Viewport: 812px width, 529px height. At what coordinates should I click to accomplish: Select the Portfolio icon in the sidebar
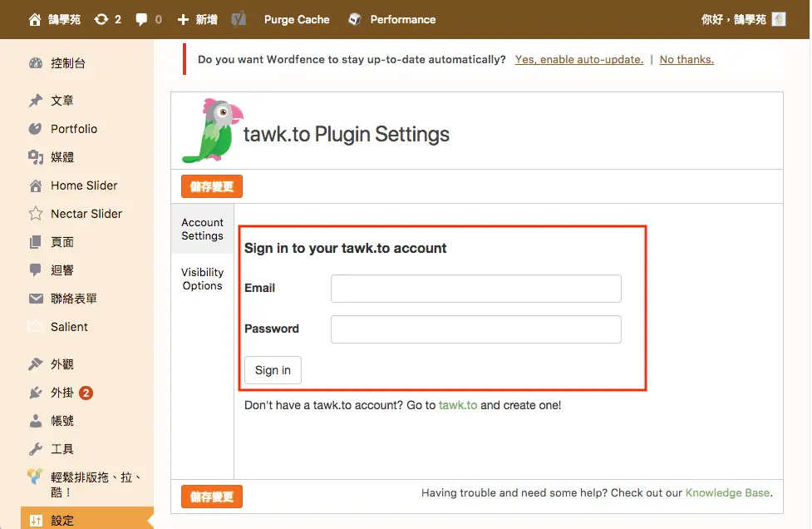click(35, 128)
